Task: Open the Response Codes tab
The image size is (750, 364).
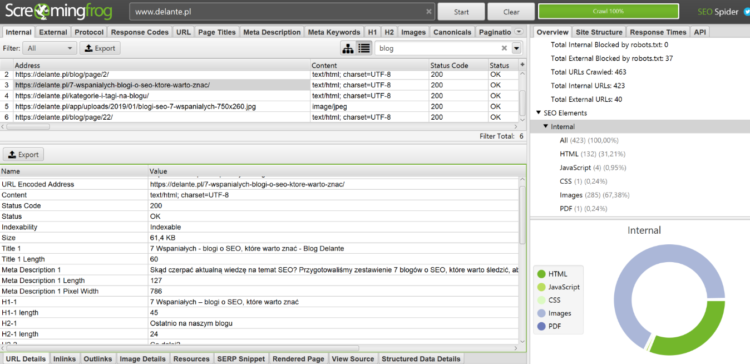Action: click(x=140, y=32)
